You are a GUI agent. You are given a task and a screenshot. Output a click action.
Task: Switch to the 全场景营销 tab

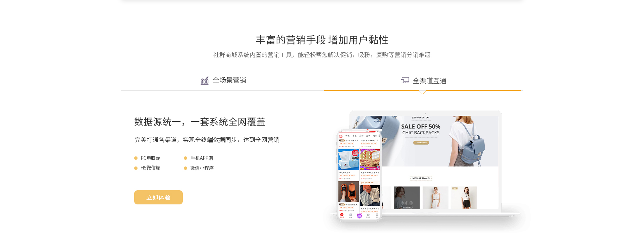223,81
